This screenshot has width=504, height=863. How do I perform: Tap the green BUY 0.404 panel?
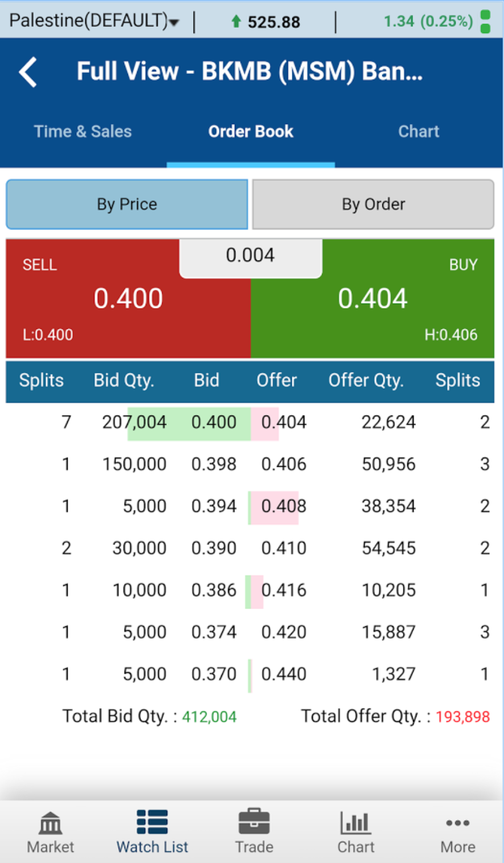(373, 299)
